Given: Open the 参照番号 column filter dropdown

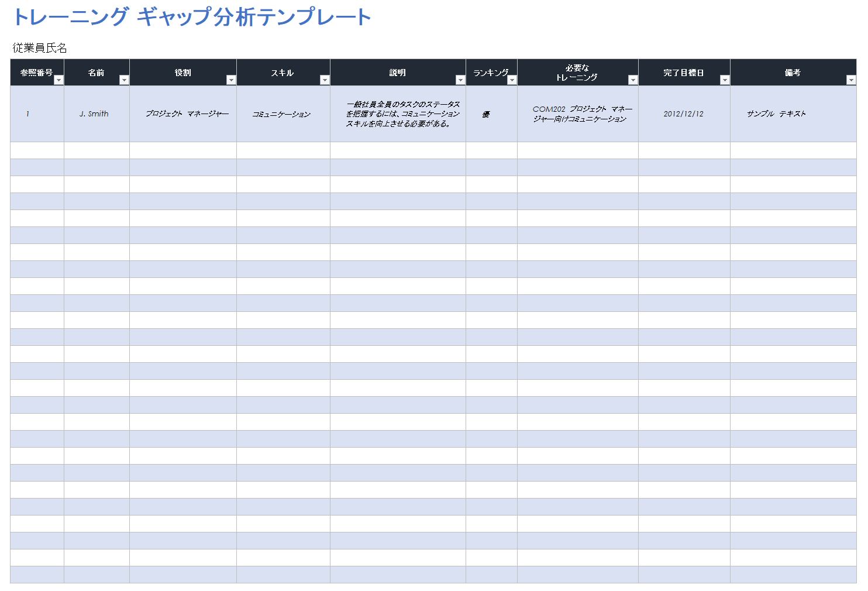Looking at the screenshot, I should pos(58,80).
